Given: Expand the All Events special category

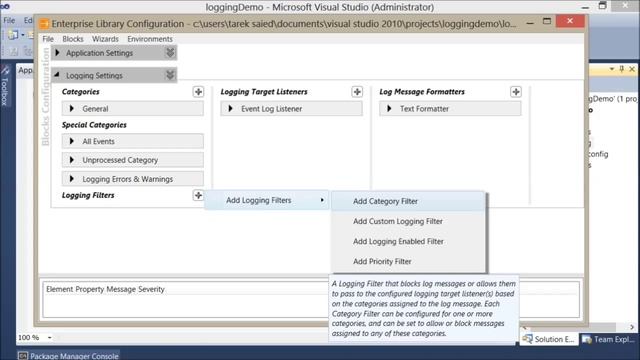Looking at the screenshot, I should click(x=72, y=141).
